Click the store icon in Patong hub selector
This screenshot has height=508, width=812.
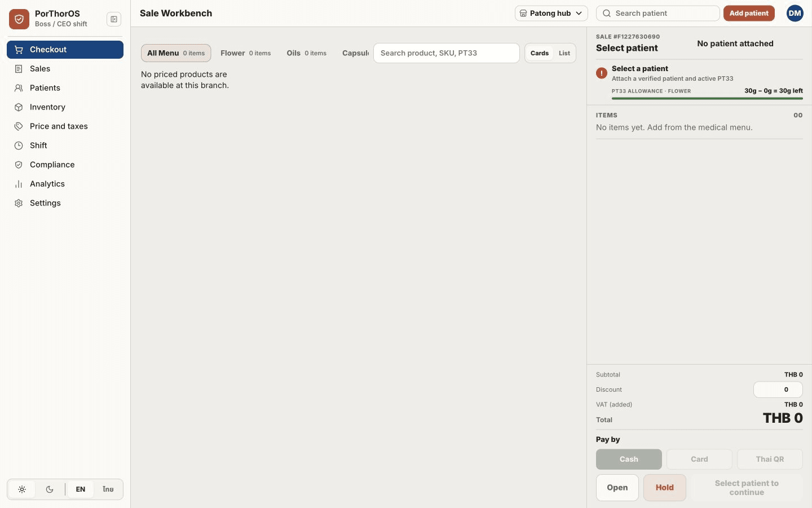(523, 14)
